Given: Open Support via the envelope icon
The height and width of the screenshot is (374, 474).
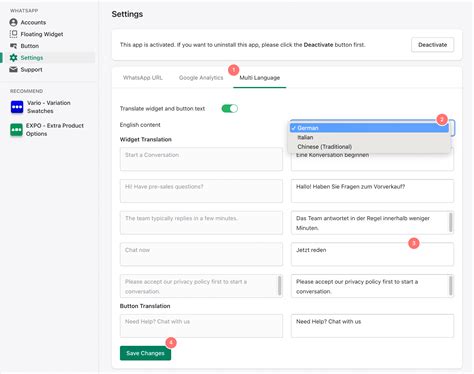Looking at the screenshot, I should coord(13,69).
